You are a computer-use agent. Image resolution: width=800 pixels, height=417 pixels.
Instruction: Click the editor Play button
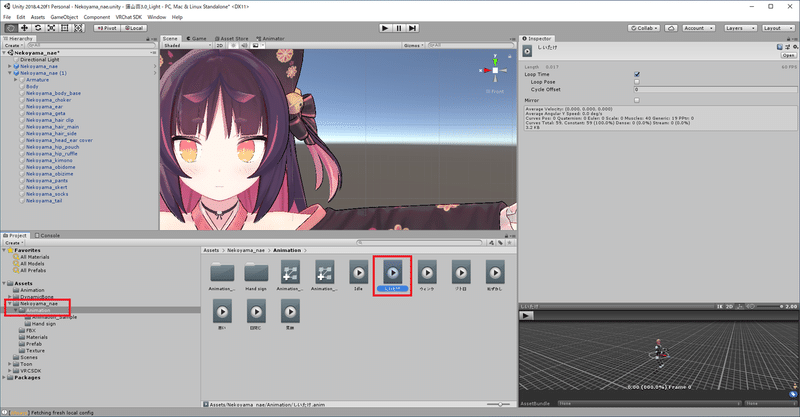pyautogui.click(x=386, y=28)
